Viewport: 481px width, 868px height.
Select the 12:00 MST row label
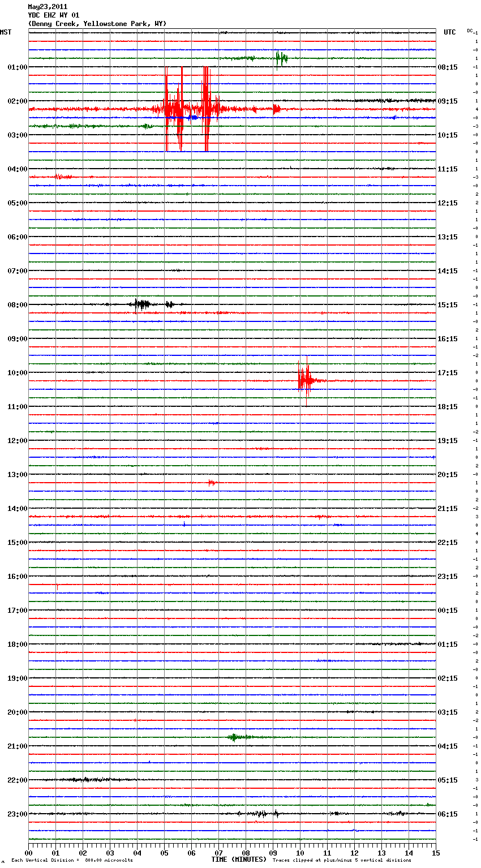(18, 441)
